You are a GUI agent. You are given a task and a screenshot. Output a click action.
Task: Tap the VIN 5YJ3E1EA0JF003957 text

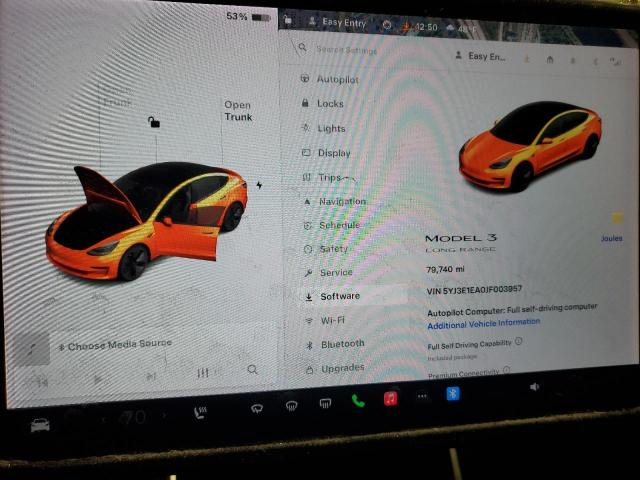pyautogui.click(x=474, y=290)
